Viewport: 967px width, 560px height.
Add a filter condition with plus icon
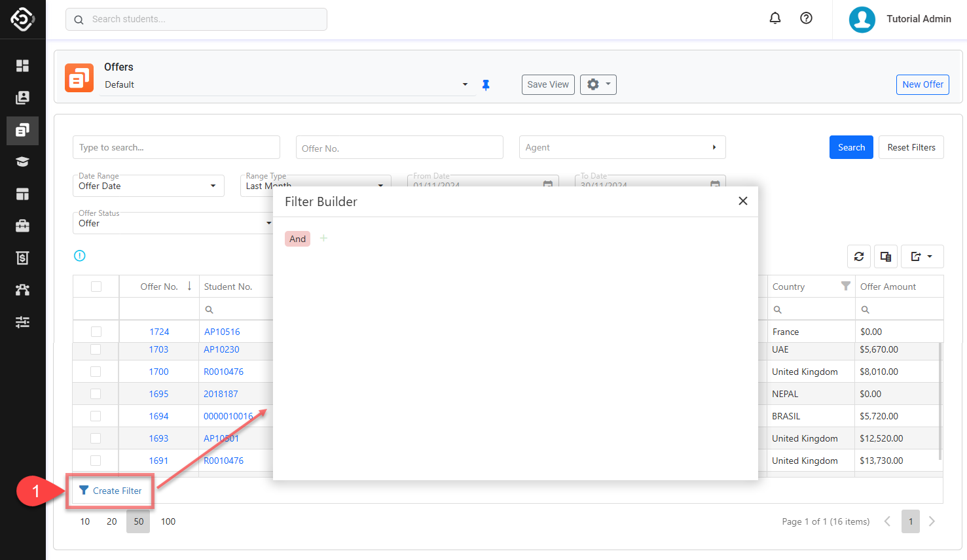(323, 239)
